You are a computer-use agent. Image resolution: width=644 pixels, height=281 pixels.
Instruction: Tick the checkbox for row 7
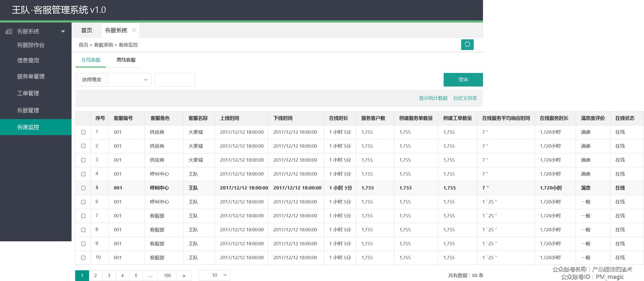point(83,216)
